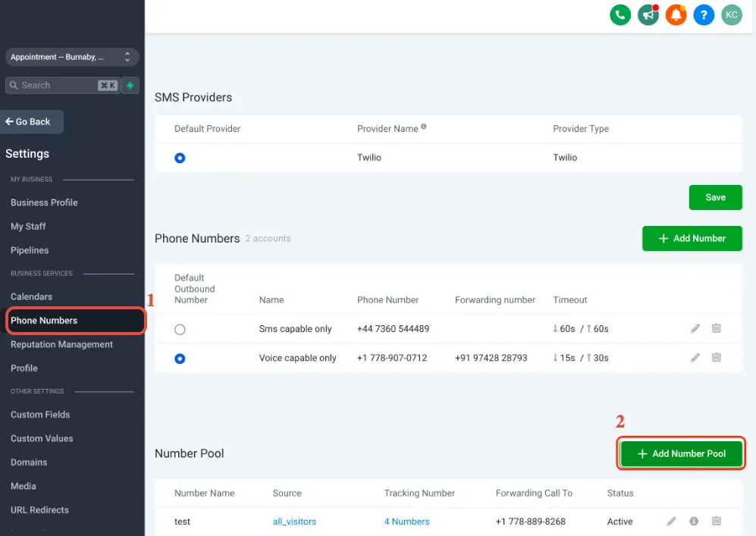Open My Staff settings

tap(29, 226)
